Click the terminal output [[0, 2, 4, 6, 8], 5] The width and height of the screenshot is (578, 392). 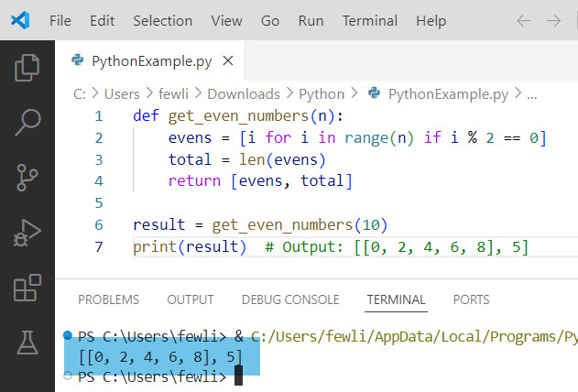click(x=160, y=356)
